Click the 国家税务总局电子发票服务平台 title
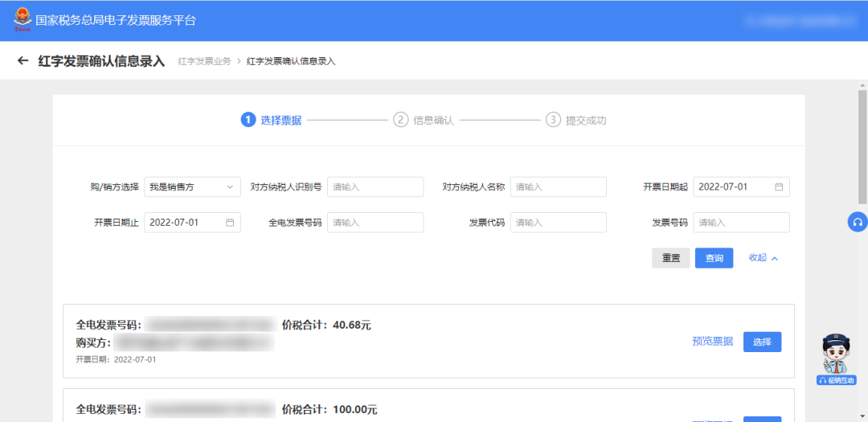Screen dimensions: 868x422 pyautogui.click(x=116, y=20)
